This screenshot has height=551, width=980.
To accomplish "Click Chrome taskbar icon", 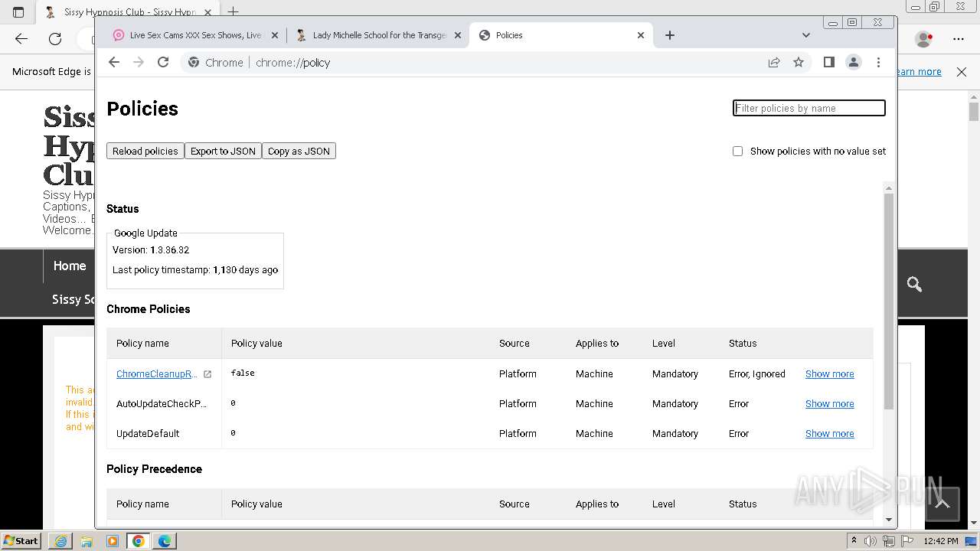I will 139,541.
